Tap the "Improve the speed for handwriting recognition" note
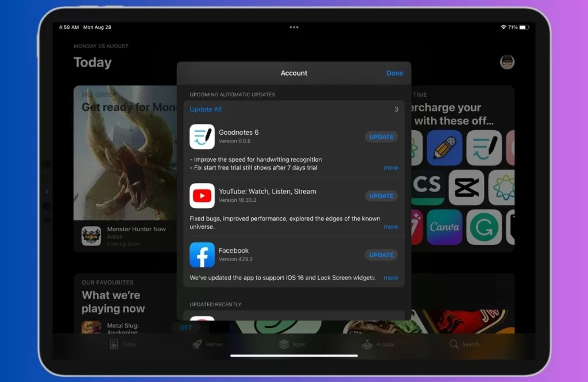Screen dimensions: 588x382 coord(256,159)
